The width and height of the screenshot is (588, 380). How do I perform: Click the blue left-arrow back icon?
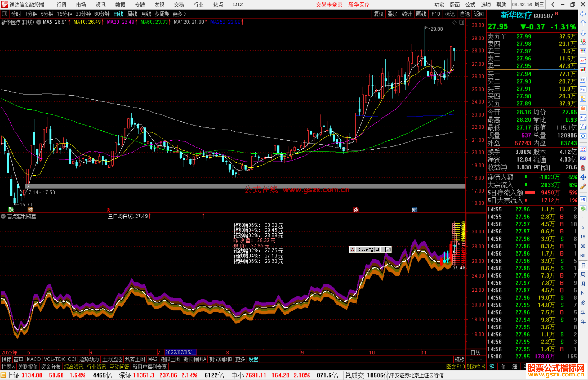tap(583, 14)
